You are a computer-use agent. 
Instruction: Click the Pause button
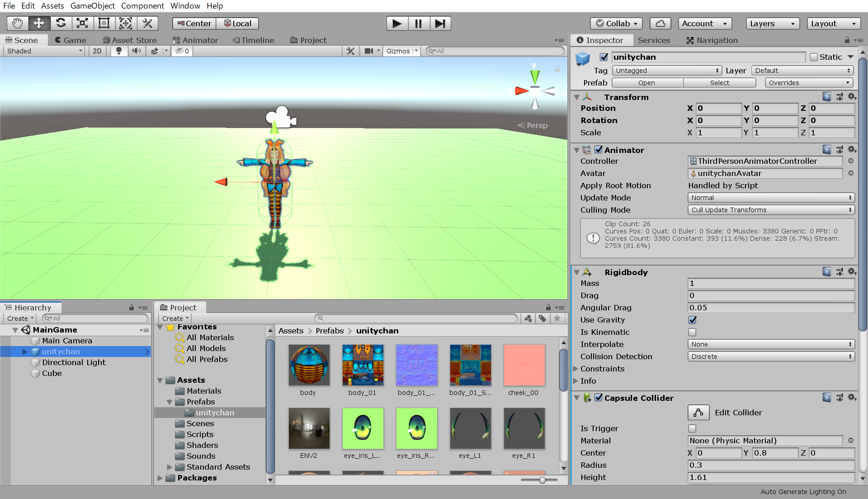[419, 24]
